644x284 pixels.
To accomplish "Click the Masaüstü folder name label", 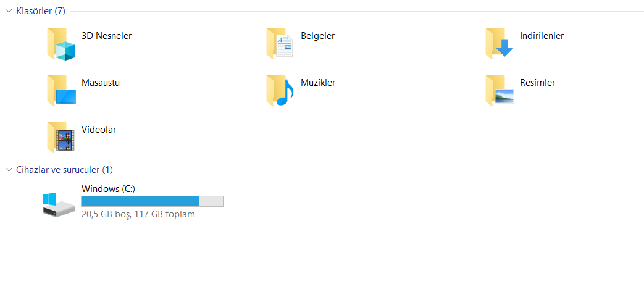I will tap(101, 83).
